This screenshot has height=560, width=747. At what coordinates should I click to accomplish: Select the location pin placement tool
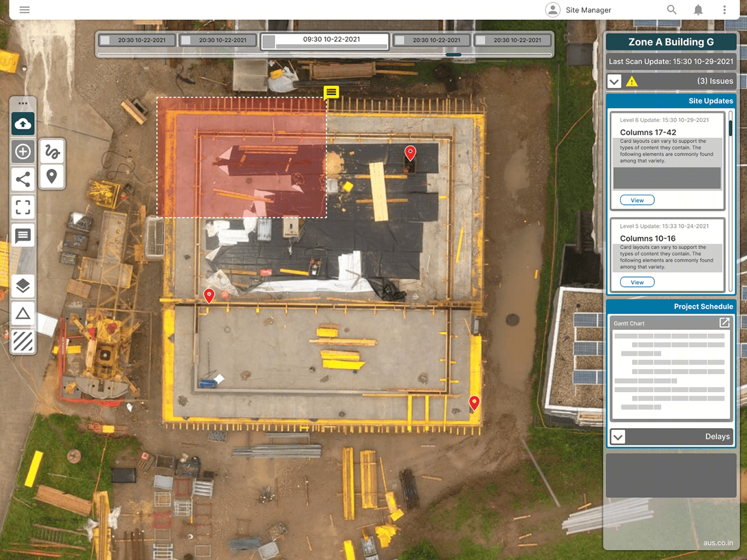pos(52,177)
